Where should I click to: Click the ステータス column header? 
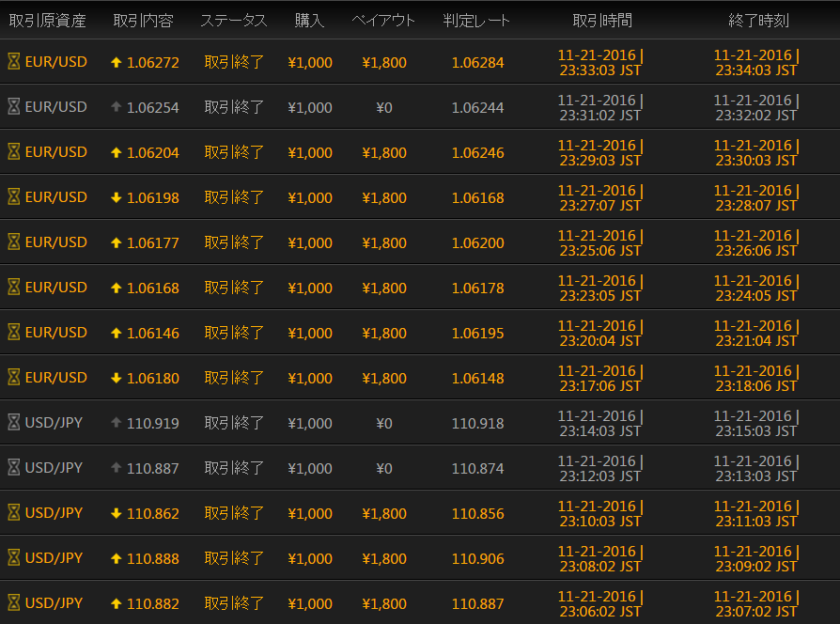(234, 21)
